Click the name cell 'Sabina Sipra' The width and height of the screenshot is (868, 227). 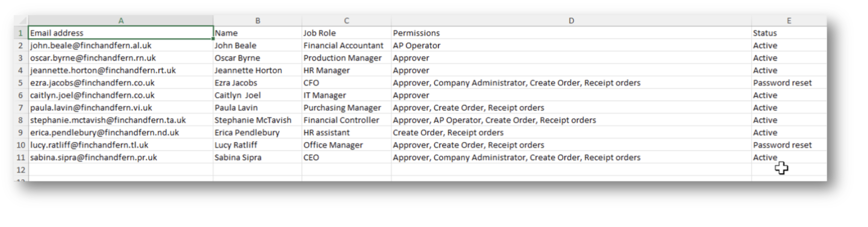257,157
